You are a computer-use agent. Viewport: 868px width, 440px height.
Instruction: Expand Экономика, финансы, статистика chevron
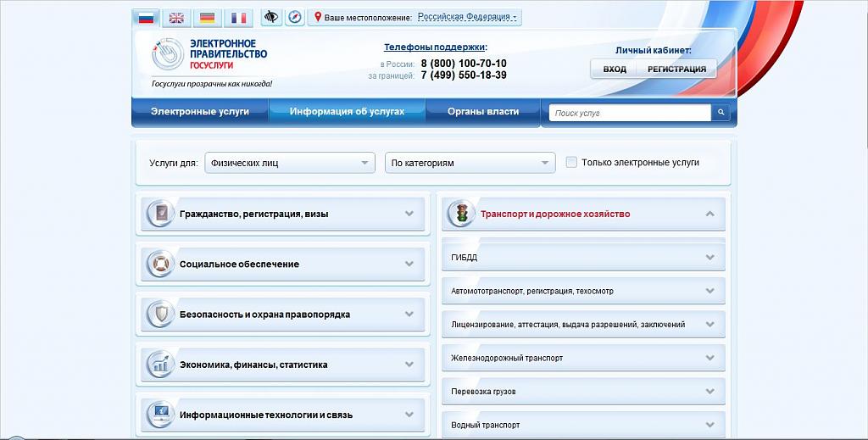[409, 365]
